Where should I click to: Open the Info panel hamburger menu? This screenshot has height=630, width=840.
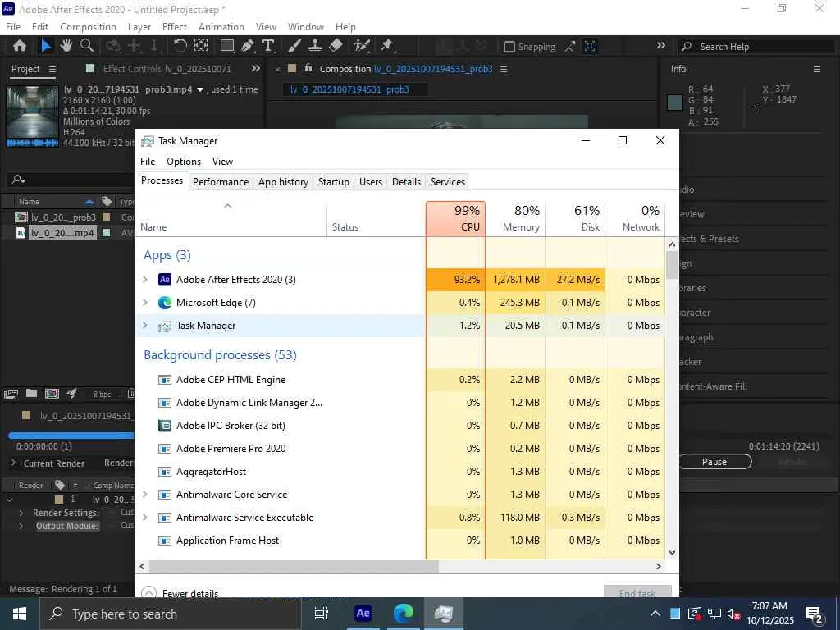click(817, 69)
